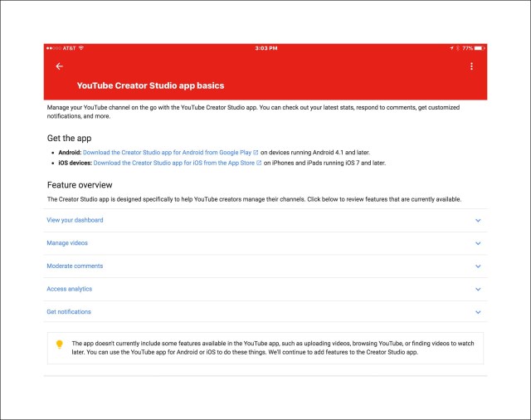Open Creator Studio iOS App Store link
Screen dimensions: 531x420
(x=172, y=164)
